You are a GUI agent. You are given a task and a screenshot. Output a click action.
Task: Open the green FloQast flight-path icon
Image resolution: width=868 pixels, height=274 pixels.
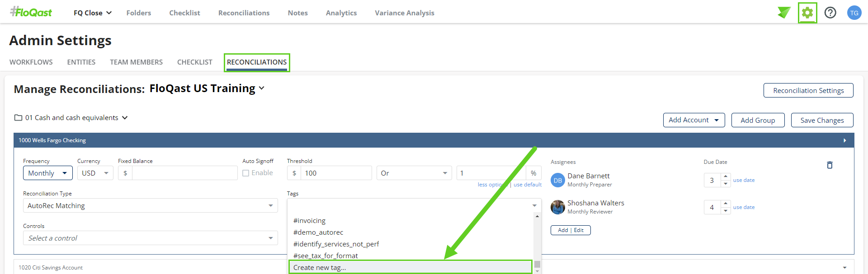(784, 13)
